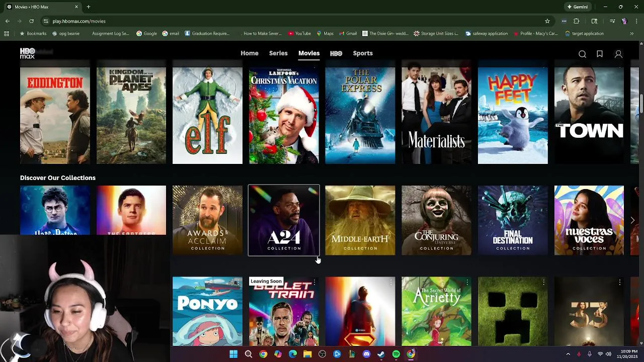Reload the current page
Image resolution: width=644 pixels, height=362 pixels.
(31, 21)
